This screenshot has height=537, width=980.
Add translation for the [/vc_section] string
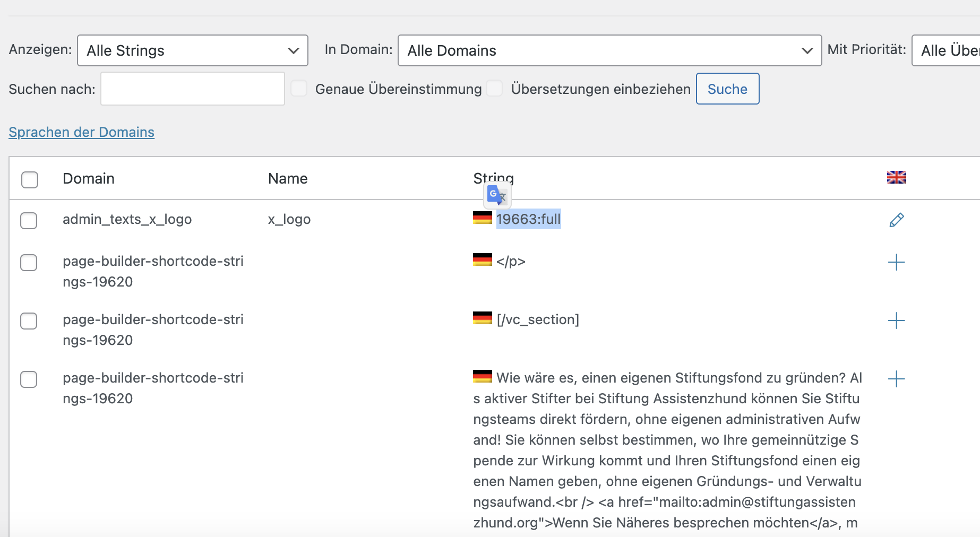coord(896,321)
